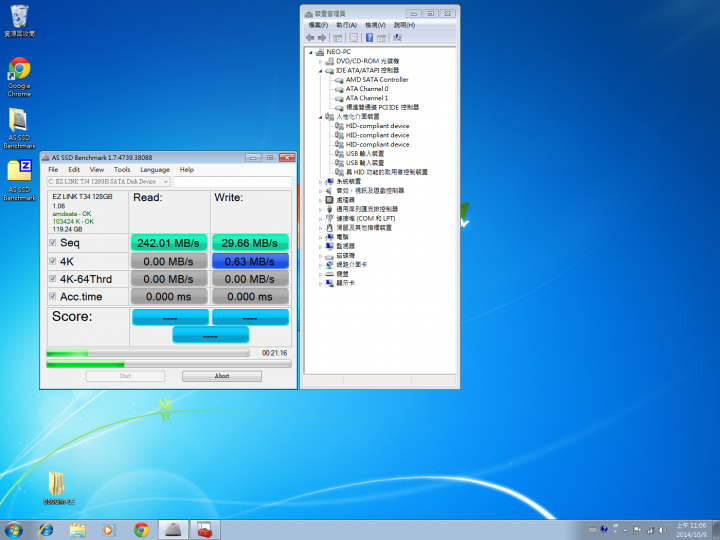Click the 4K write result 0.63 MB/s

pos(250,261)
